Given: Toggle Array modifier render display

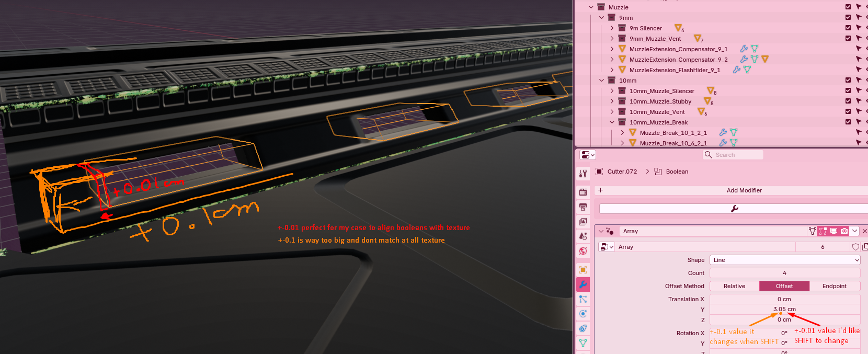Looking at the screenshot, I should coord(844,231).
